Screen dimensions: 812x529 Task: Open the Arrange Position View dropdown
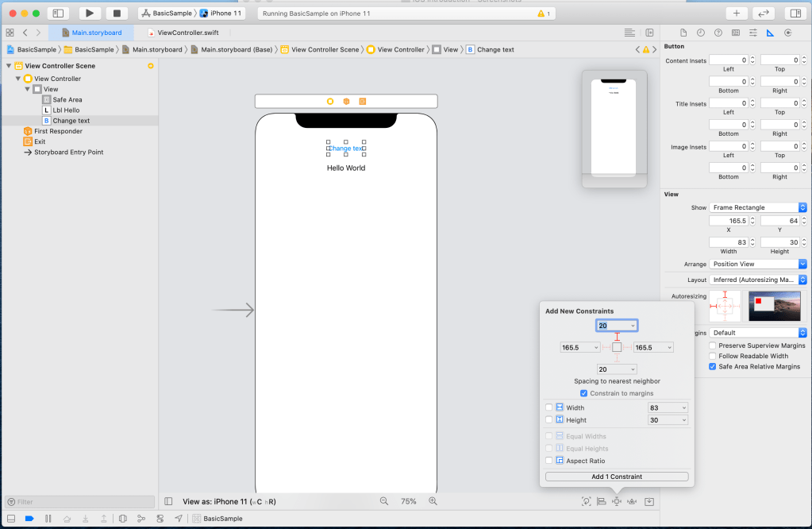point(759,264)
